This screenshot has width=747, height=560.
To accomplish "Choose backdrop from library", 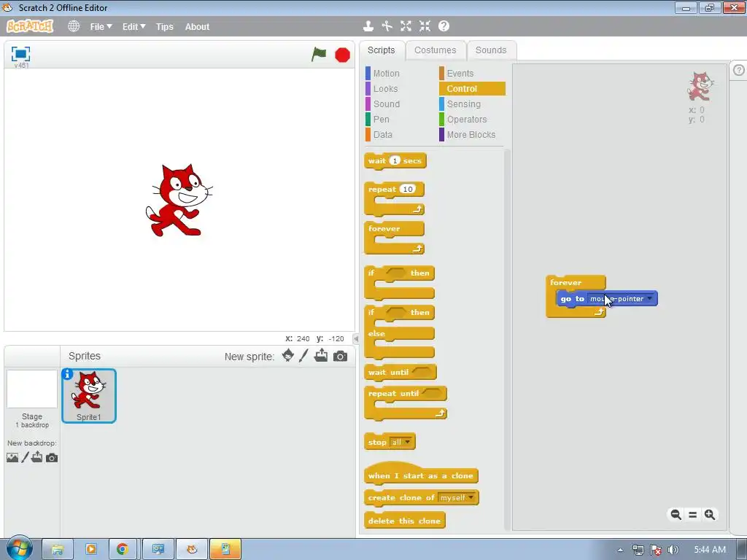I will tap(12, 458).
